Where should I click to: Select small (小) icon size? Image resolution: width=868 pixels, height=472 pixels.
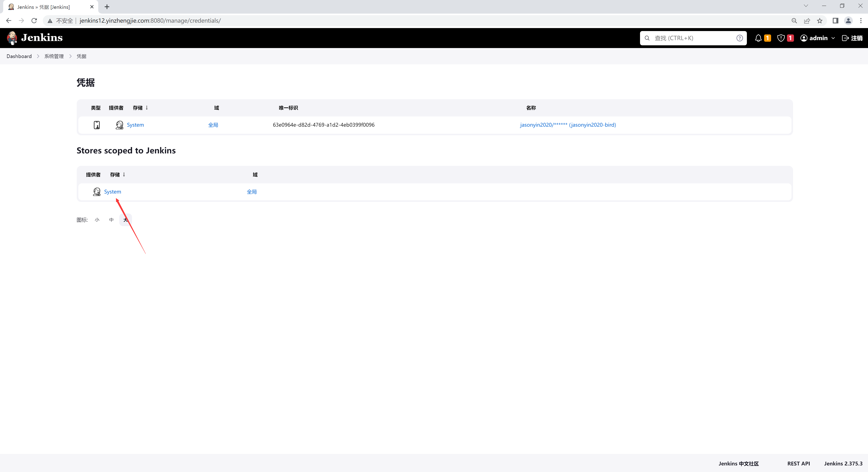coord(97,220)
